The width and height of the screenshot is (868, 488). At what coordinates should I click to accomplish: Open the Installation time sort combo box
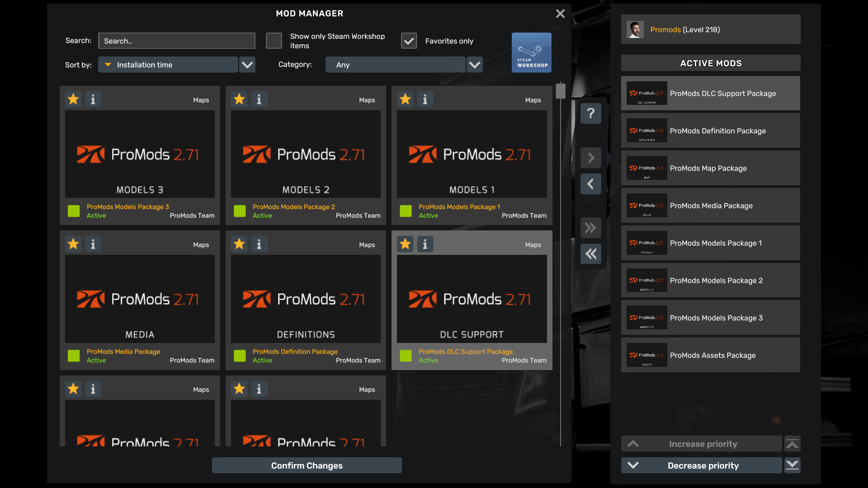click(x=168, y=65)
